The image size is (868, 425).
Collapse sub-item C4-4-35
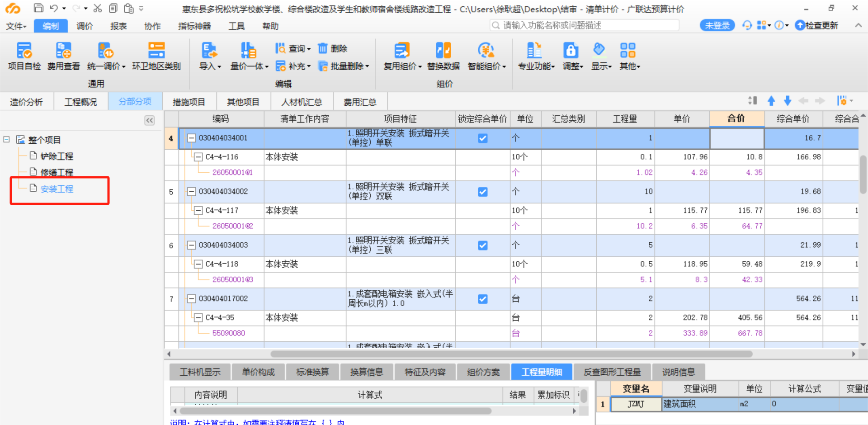coord(198,318)
